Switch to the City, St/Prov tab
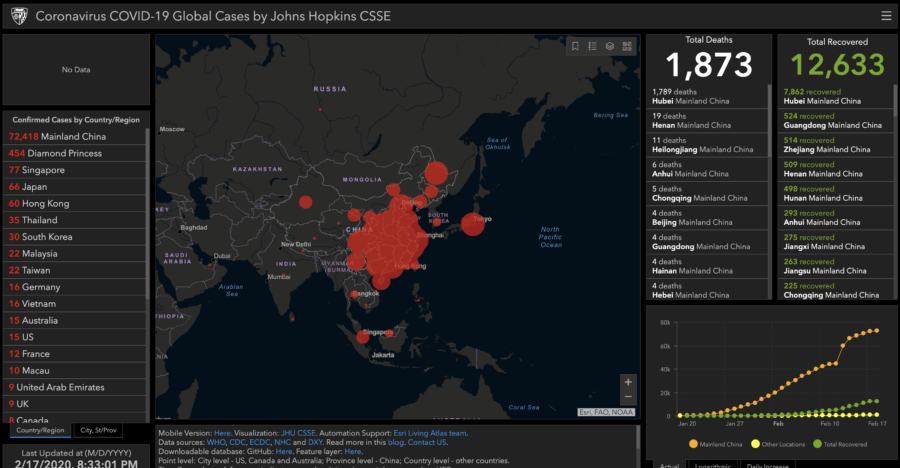Image resolution: width=900 pixels, height=468 pixels. pyautogui.click(x=98, y=430)
